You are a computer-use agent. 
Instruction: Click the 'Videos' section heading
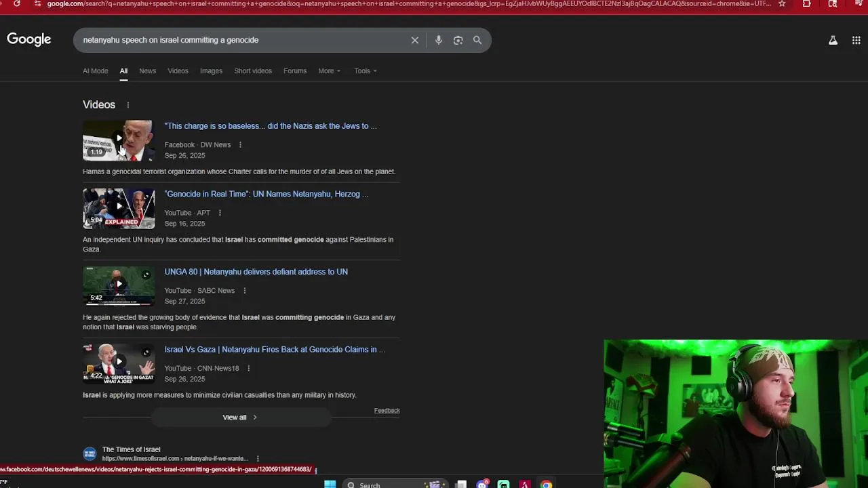point(99,105)
